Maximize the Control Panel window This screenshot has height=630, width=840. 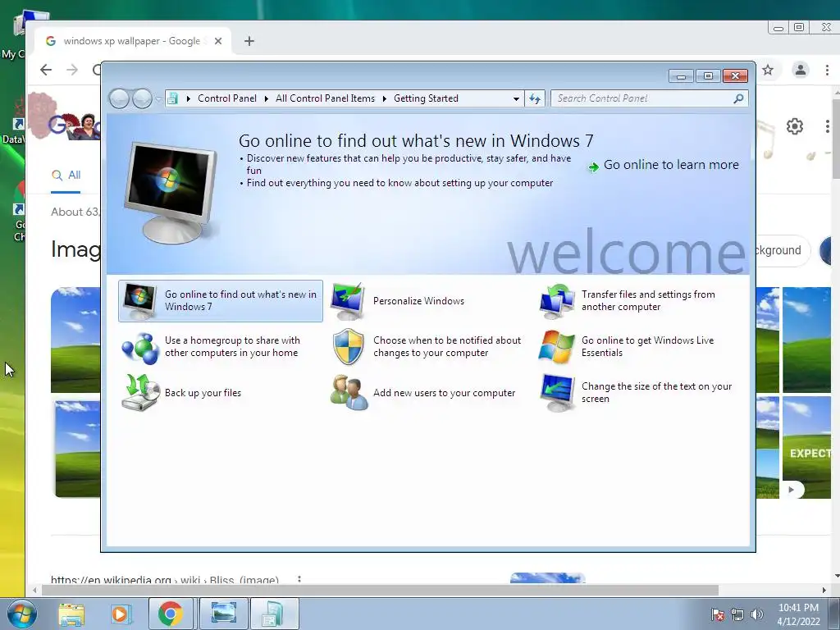click(x=708, y=76)
